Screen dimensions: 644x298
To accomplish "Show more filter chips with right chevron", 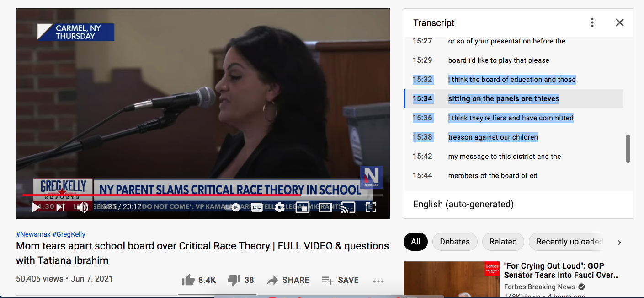I will coord(619,242).
